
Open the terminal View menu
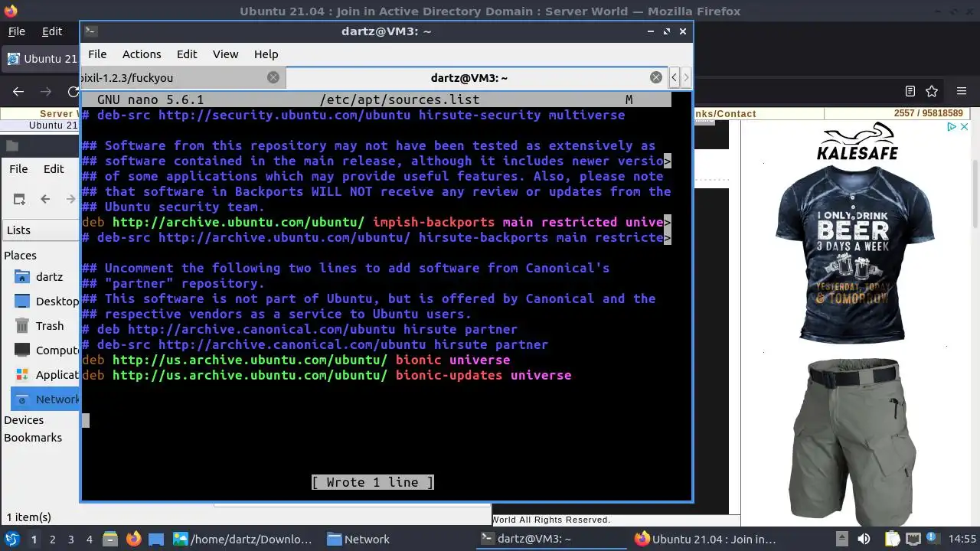click(x=225, y=54)
